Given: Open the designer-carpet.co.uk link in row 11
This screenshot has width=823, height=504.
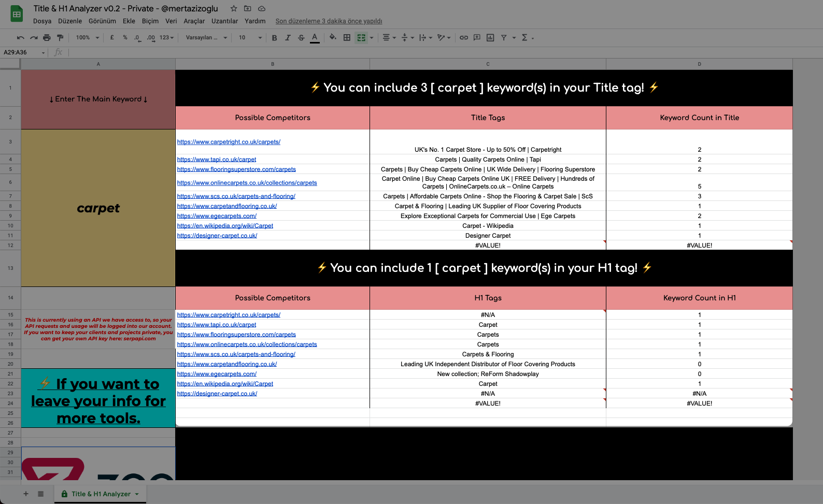Looking at the screenshot, I should click(x=217, y=236).
